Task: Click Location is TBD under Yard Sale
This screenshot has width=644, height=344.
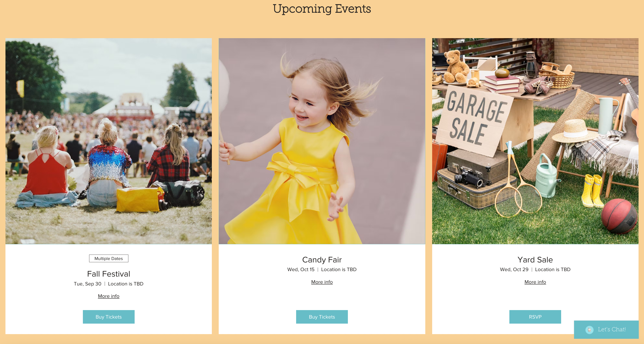Action: (552, 270)
